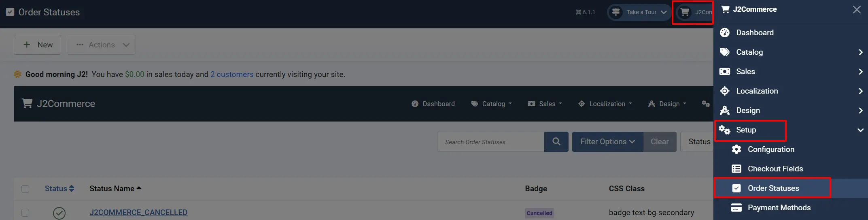The width and height of the screenshot is (868, 220).
Task: Open the Status sort dropdown beside Clear
Action: (697, 142)
